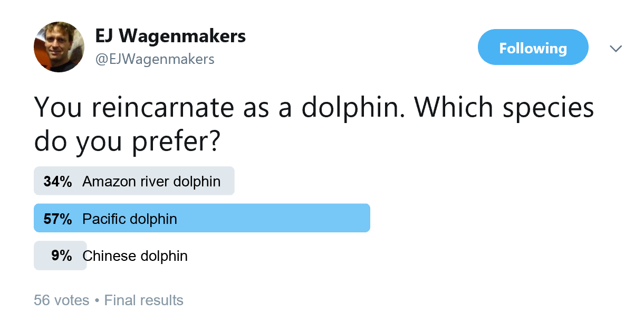Image resolution: width=644 pixels, height=320 pixels.
Task: Click the 56 votes count
Action: [x=62, y=300]
